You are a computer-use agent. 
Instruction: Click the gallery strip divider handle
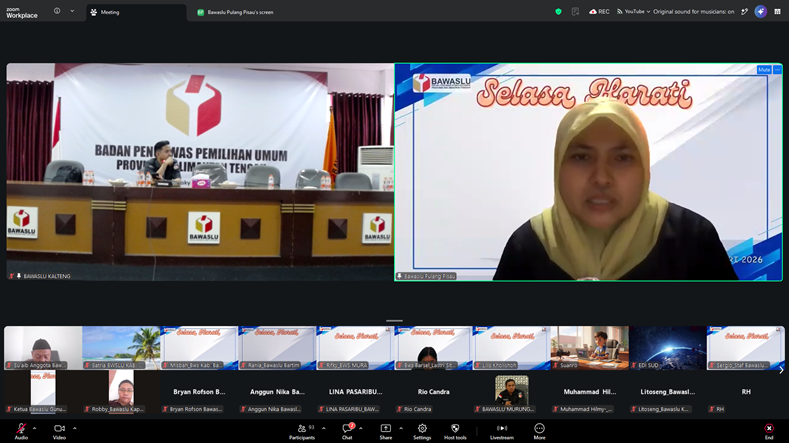pyautogui.click(x=394, y=320)
